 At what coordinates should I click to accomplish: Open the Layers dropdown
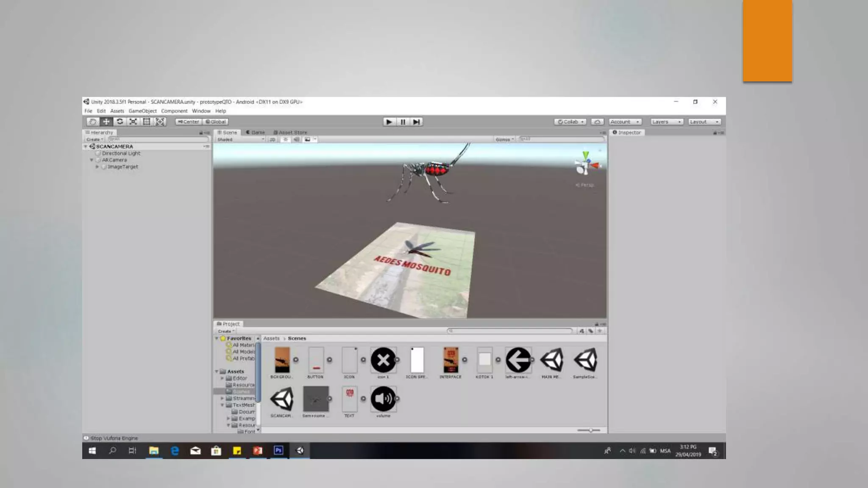(666, 122)
